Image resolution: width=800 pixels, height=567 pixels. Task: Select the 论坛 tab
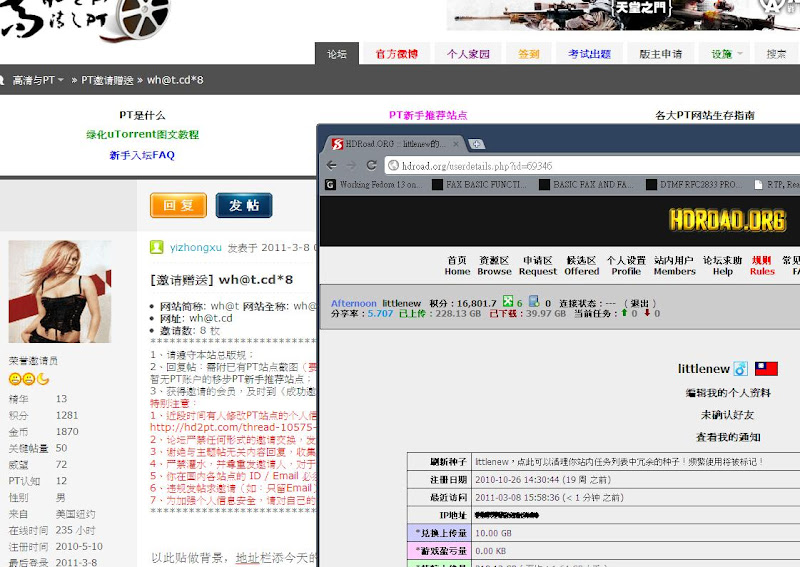coord(337,54)
